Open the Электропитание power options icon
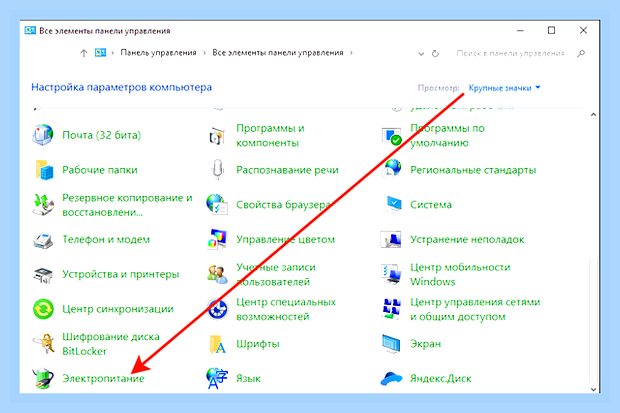620x413 pixels. (43, 378)
